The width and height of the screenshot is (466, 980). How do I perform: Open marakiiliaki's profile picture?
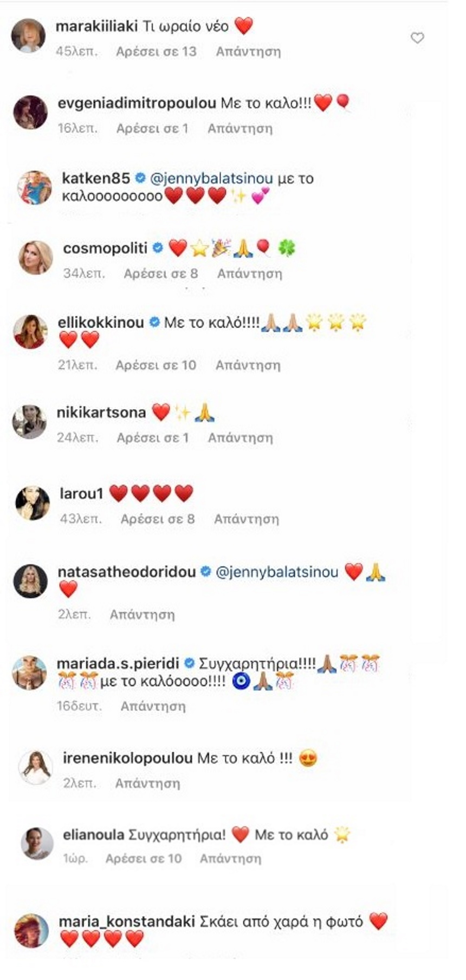(x=28, y=36)
